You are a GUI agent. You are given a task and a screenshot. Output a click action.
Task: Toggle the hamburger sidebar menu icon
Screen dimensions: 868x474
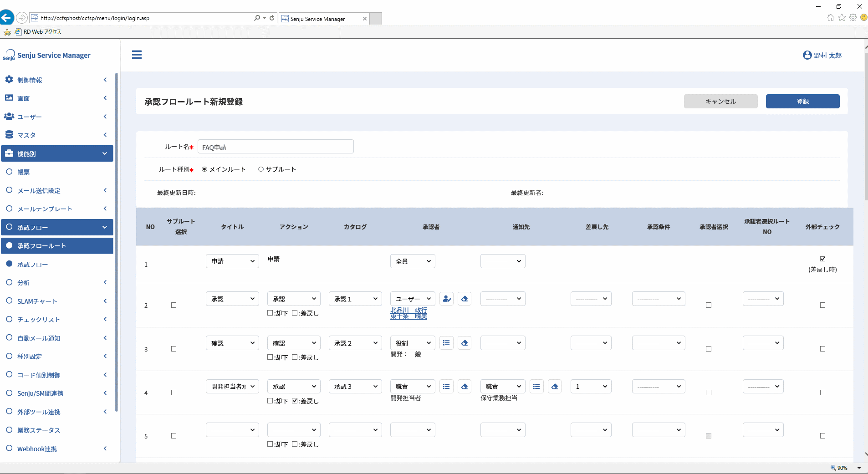pyautogui.click(x=137, y=55)
